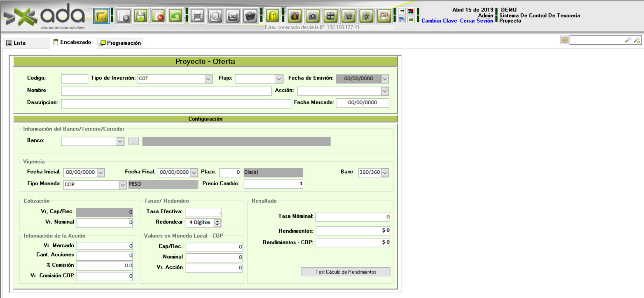Click the new document plus icon
The image size is (644, 298).
click(x=124, y=16)
